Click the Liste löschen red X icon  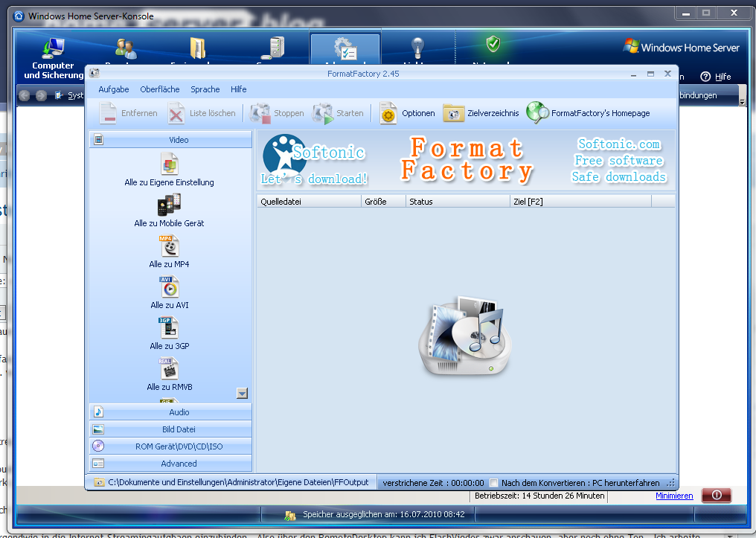(x=176, y=113)
